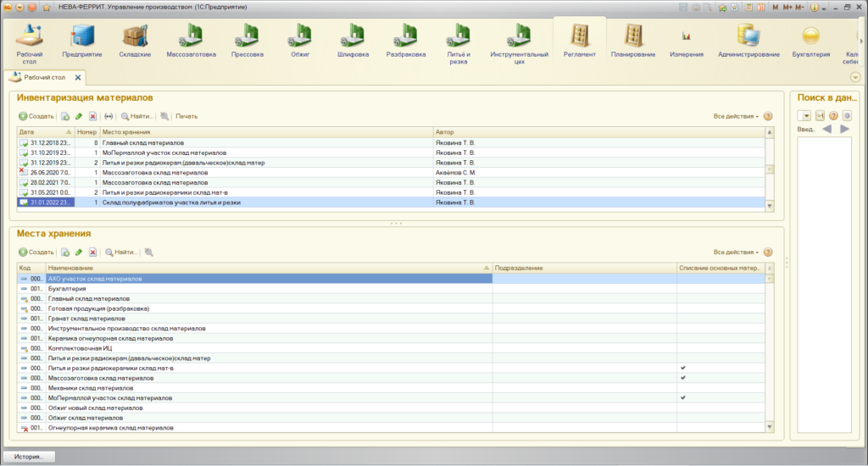
Task: Open the Планирование section tab
Action: click(632, 42)
